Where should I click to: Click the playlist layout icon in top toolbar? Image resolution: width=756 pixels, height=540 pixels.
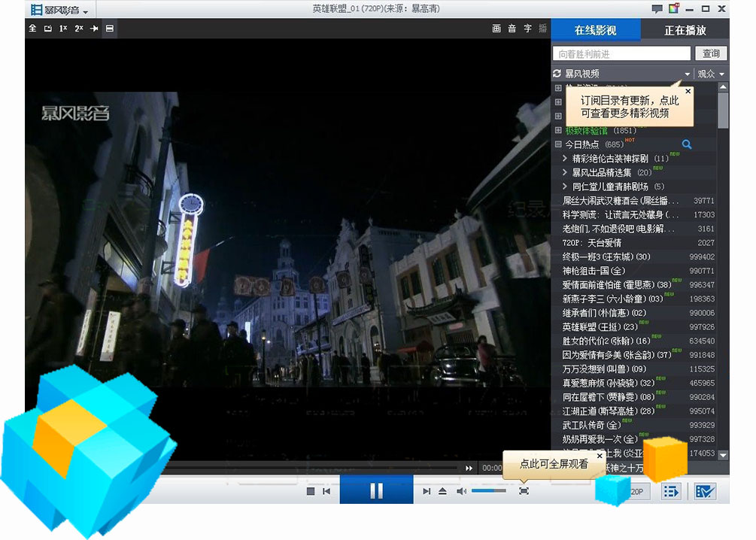109,29
